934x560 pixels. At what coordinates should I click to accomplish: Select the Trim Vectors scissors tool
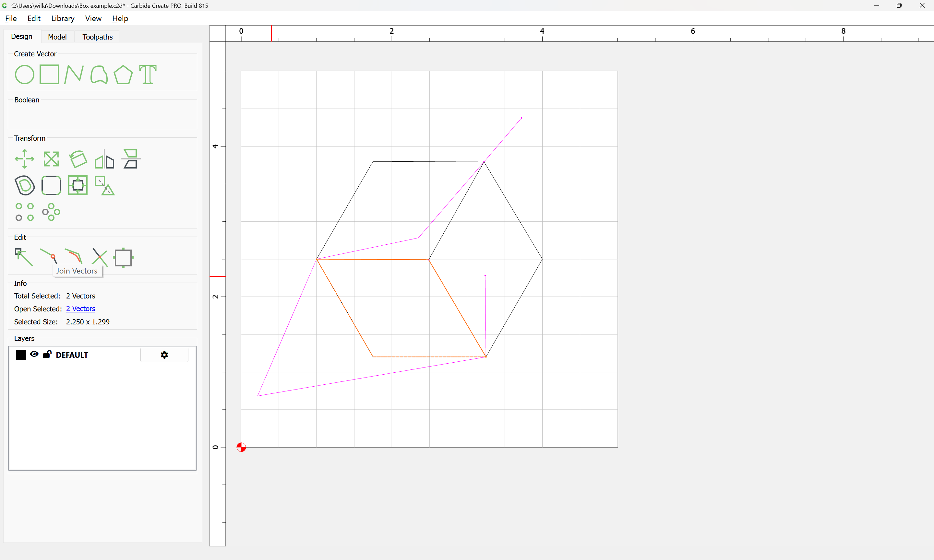(x=100, y=258)
